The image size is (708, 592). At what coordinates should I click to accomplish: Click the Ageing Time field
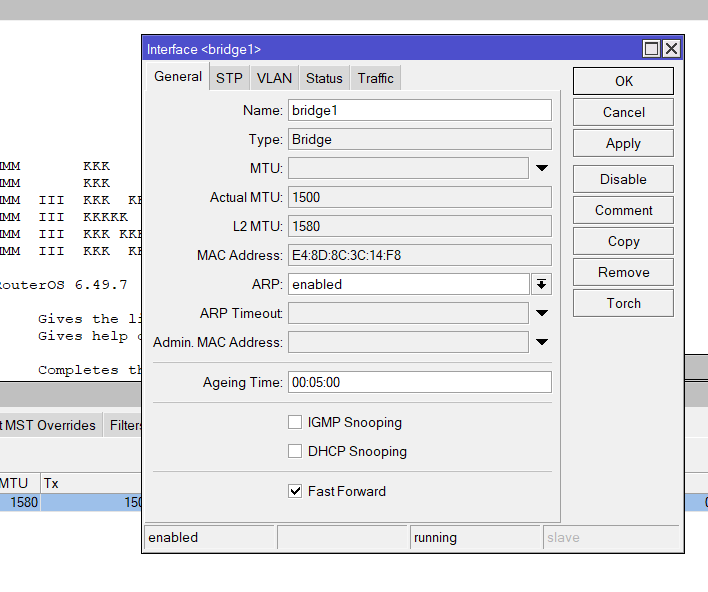pos(419,382)
